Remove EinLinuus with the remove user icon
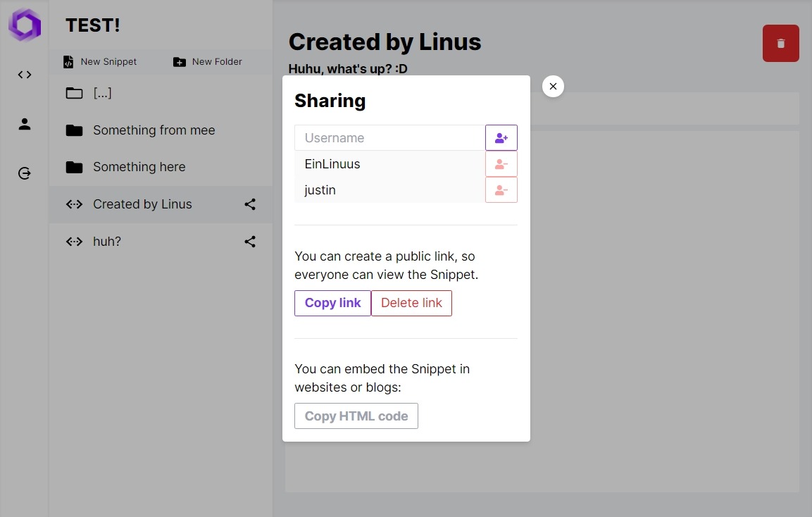The width and height of the screenshot is (812, 517). 501,163
